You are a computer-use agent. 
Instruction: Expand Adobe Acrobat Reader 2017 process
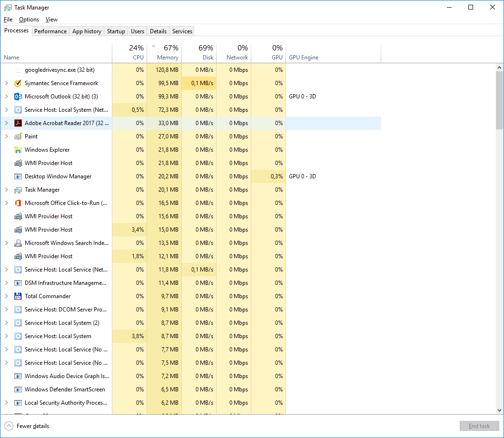point(7,123)
